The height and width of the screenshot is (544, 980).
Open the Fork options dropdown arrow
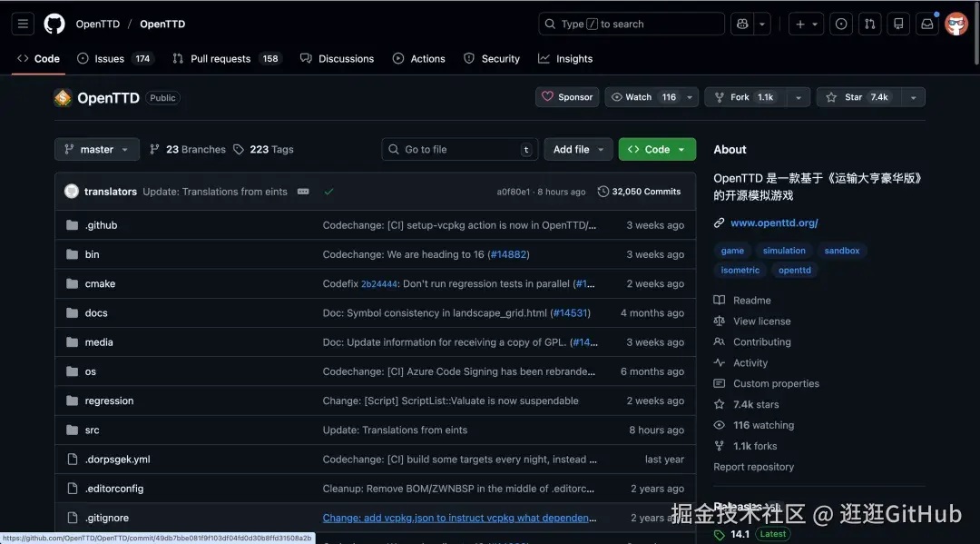[x=799, y=97]
